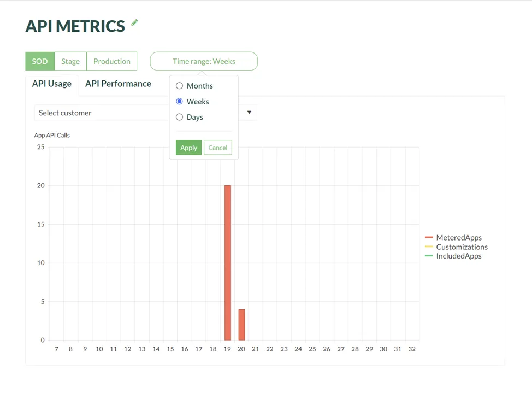532x393 pixels.
Task: Click the week 20 bar in chart
Action: pos(241,325)
